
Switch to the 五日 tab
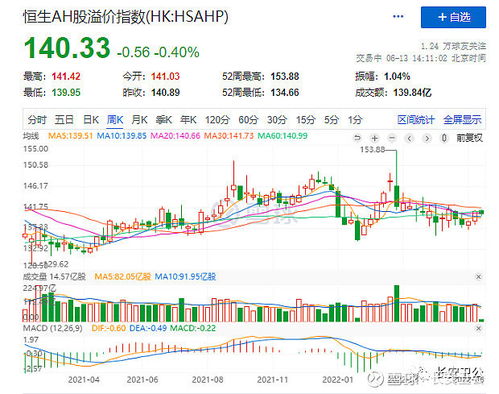click(64, 119)
